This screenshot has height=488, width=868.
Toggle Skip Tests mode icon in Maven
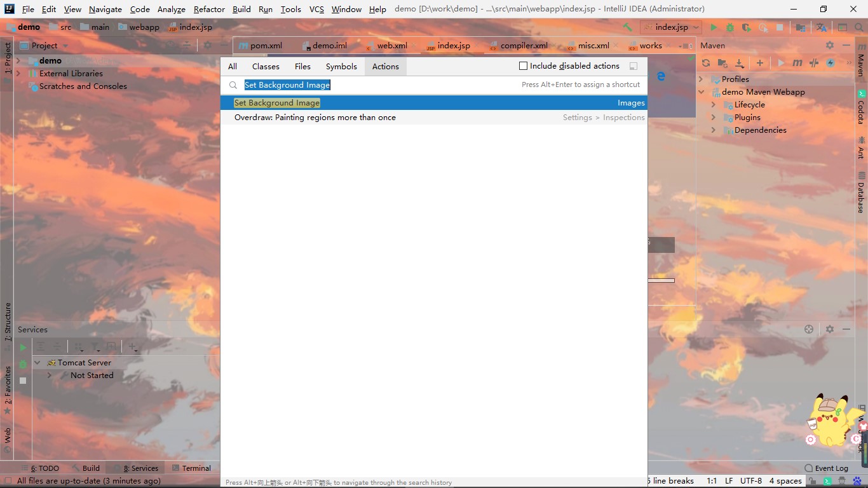click(x=813, y=63)
